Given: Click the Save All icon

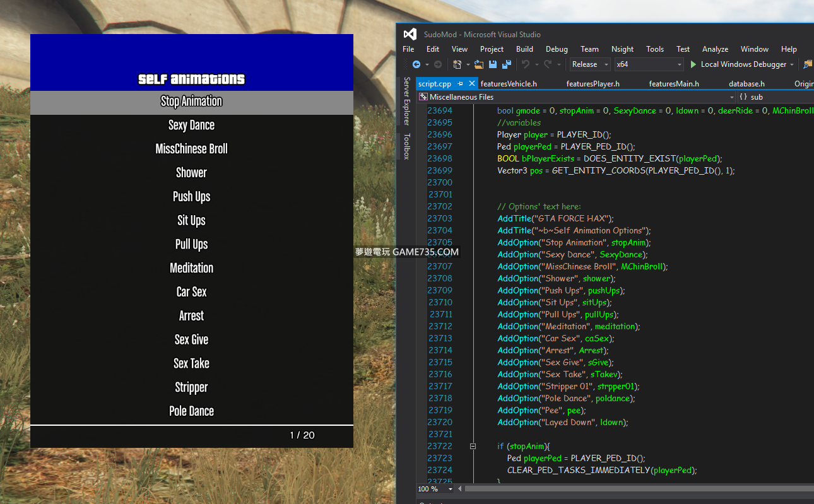Looking at the screenshot, I should [506, 64].
